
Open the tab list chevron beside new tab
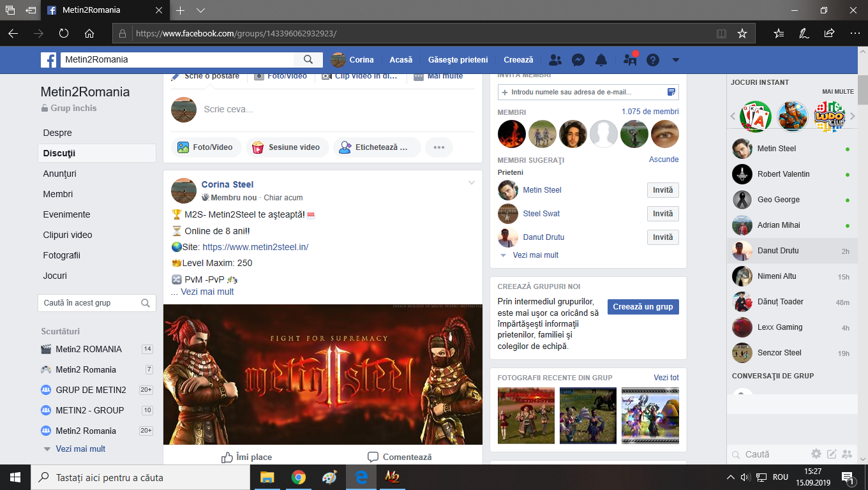click(200, 10)
